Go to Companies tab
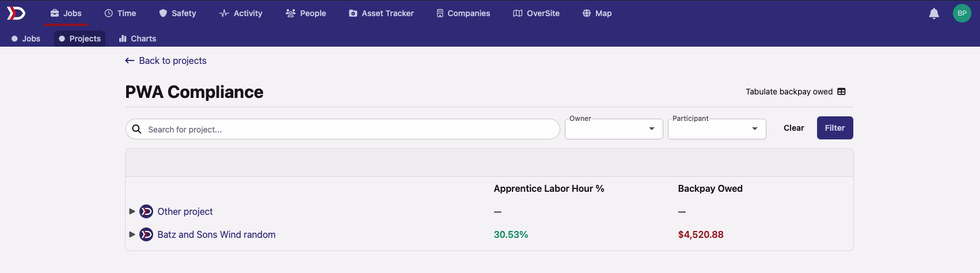This screenshot has width=980, height=273. 463,13
